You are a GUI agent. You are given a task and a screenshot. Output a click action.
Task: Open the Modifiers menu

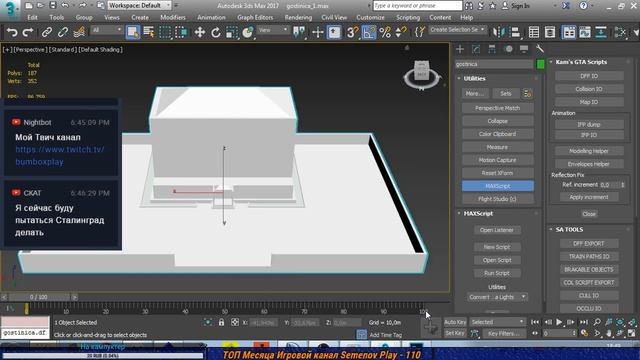(x=173, y=18)
